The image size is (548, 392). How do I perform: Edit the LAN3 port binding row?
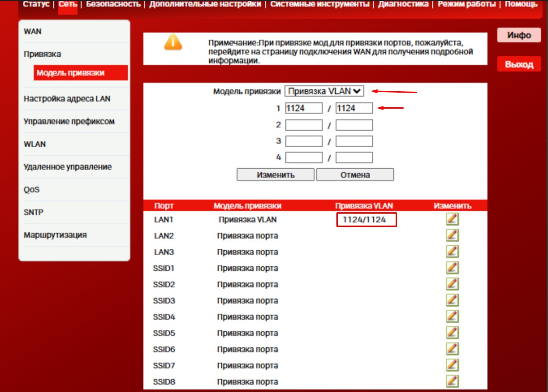point(452,252)
